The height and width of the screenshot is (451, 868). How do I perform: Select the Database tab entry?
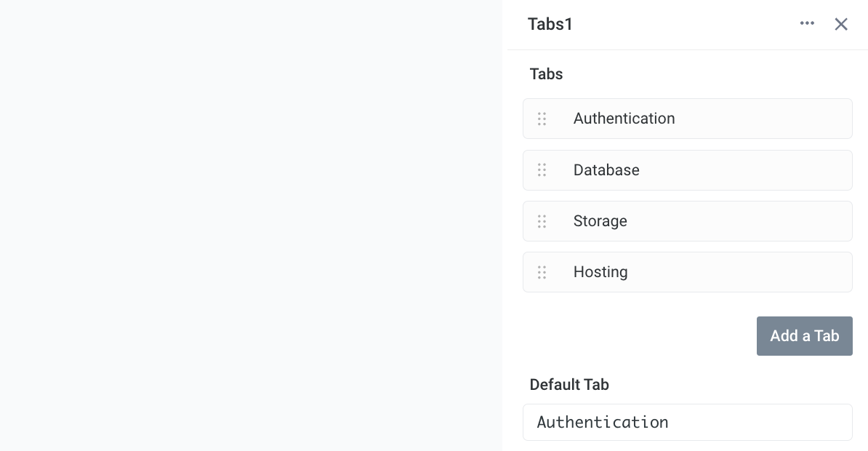(x=687, y=169)
